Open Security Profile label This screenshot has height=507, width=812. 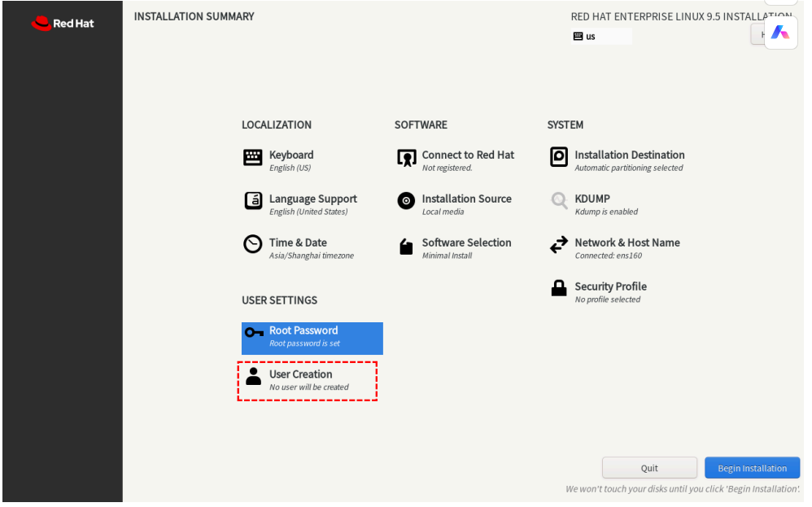click(610, 286)
